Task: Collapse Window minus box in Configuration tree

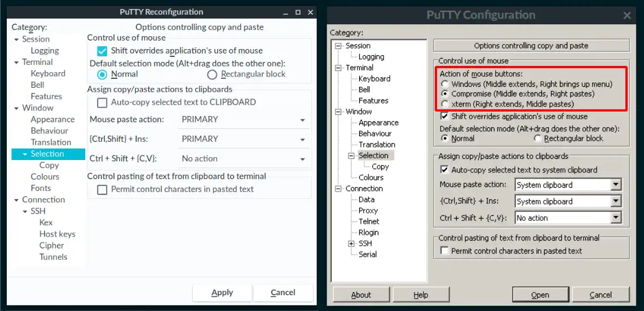Action: point(338,112)
